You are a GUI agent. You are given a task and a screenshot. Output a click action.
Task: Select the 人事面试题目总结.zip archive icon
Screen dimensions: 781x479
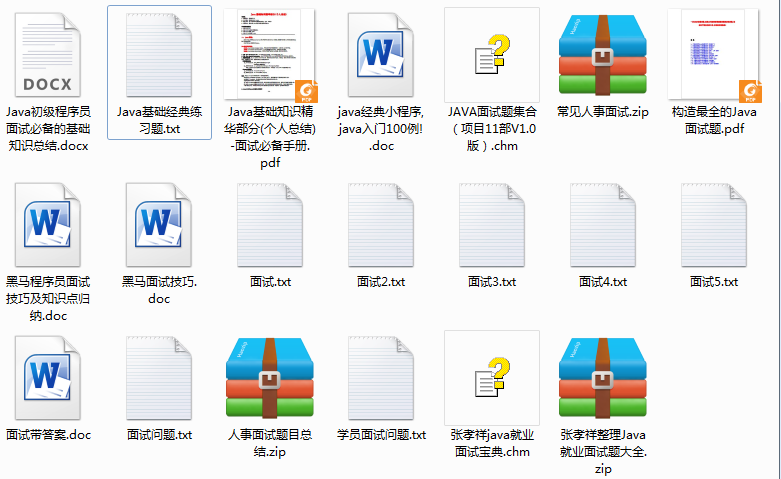[x=270, y=378]
